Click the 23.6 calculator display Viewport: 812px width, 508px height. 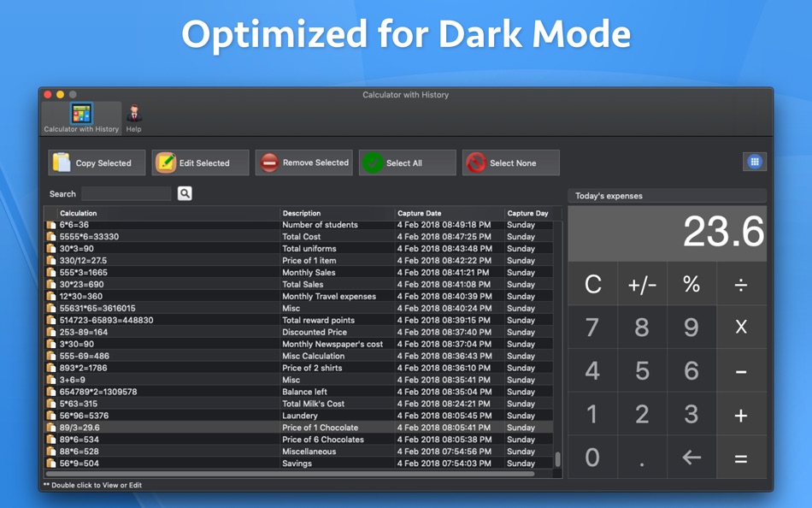point(667,233)
